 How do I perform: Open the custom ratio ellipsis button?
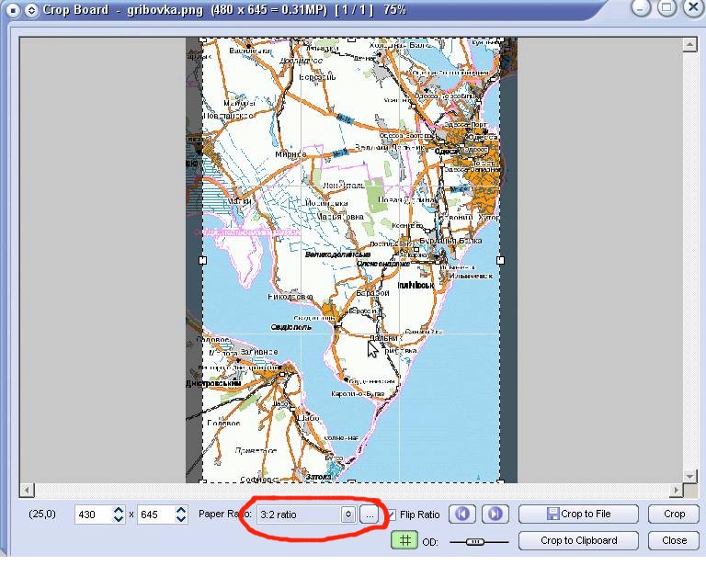(370, 514)
